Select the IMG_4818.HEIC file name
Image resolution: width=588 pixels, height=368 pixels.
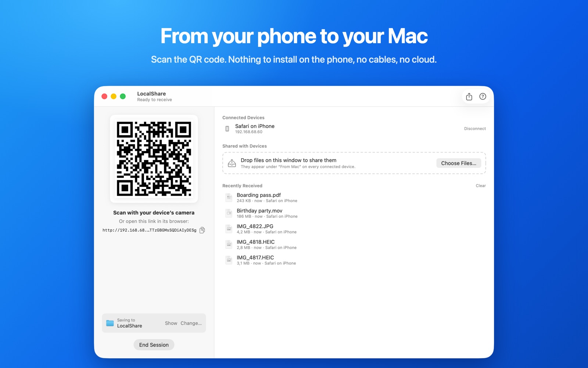256,242
